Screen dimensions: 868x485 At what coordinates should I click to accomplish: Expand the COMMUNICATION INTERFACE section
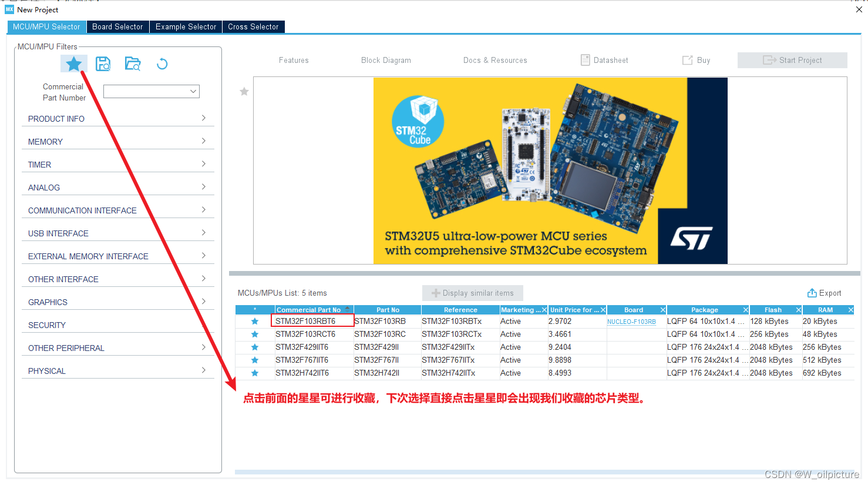118,210
